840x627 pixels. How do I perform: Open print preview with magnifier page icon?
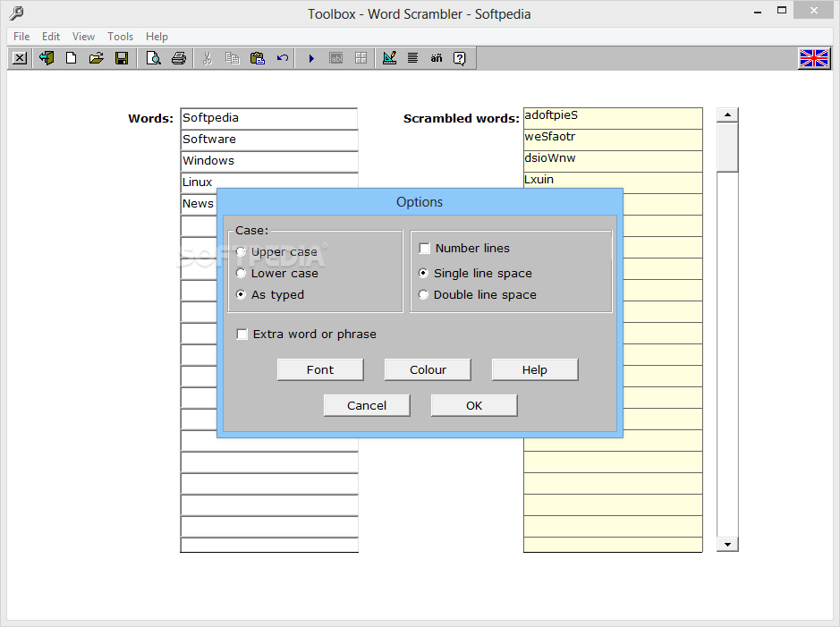(153, 58)
